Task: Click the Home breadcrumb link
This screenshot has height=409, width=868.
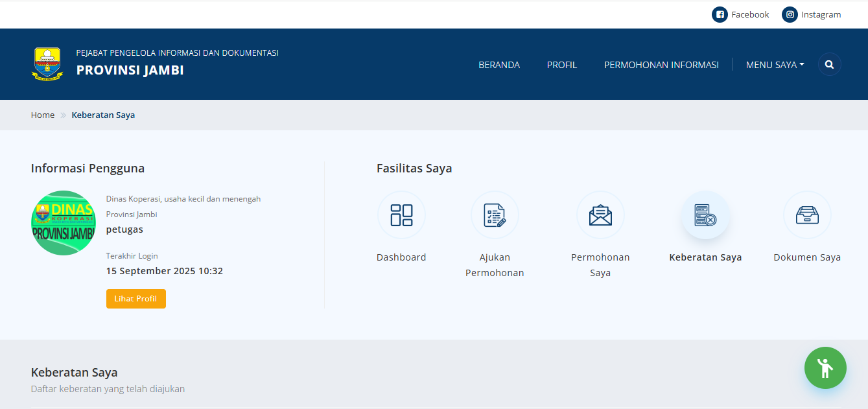Action: [x=43, y=115]
